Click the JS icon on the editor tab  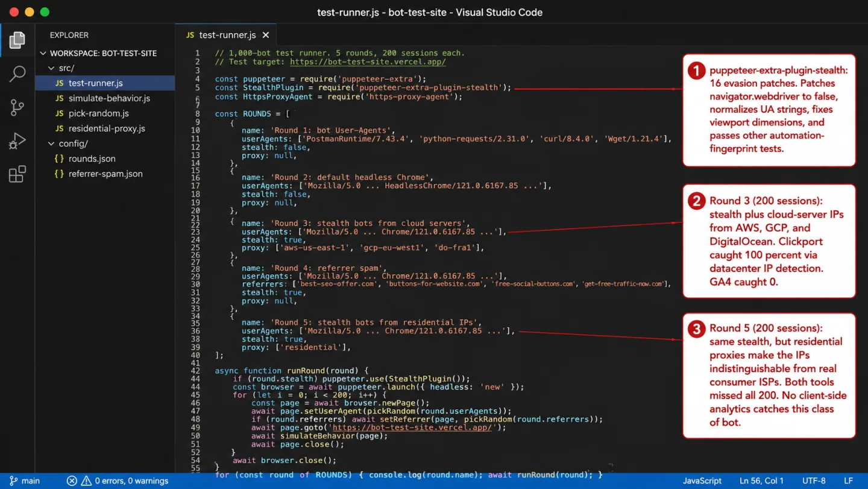(190, 35)
